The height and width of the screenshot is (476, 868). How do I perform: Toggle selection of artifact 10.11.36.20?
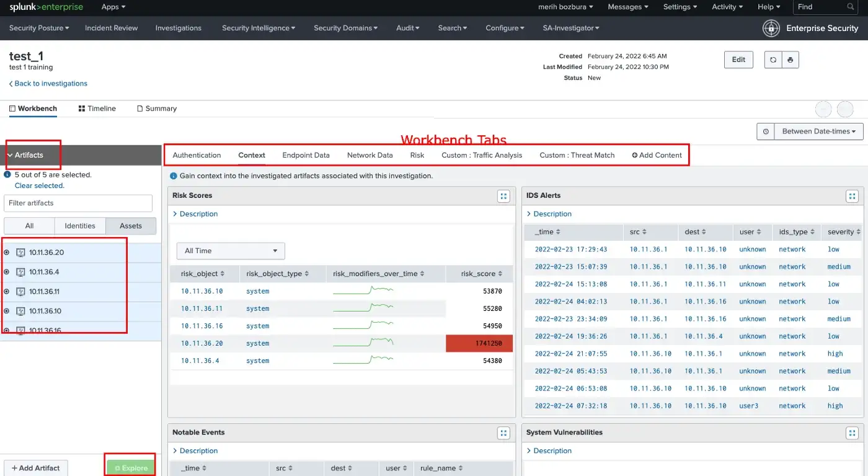tap(6, 252)
